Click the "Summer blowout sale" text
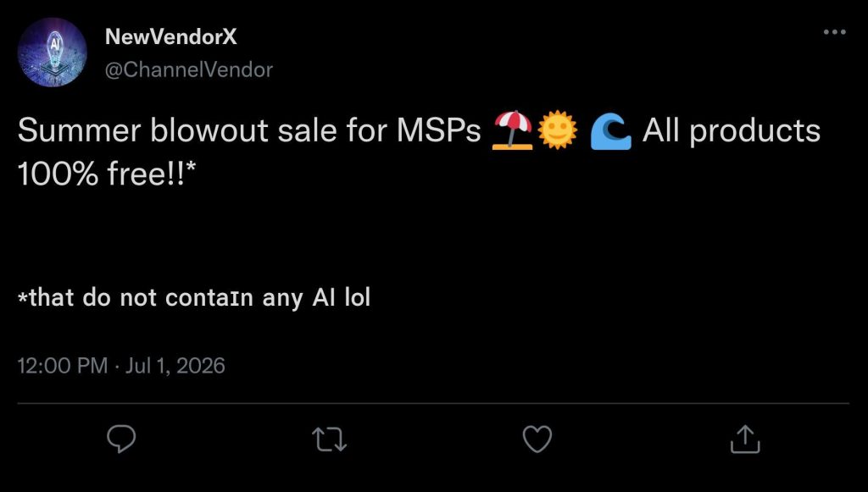The width and height of the screenshot is (868, 492). point(178,131)
